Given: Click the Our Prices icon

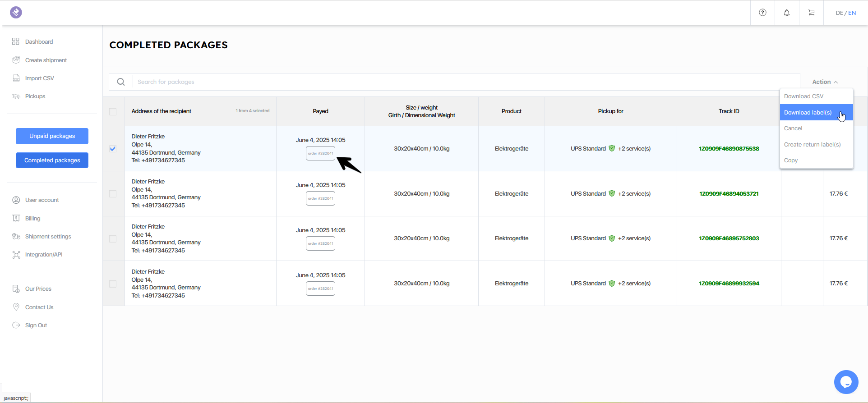Looking at the screenshot, I should pos(16,289).
